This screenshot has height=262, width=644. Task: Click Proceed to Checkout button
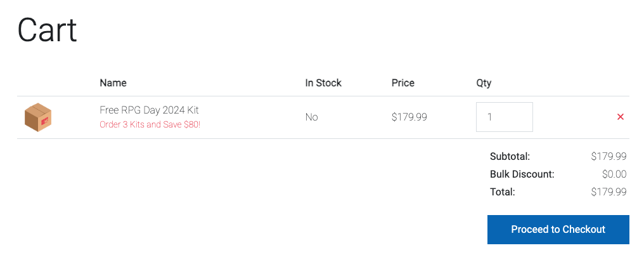point(558,230)
